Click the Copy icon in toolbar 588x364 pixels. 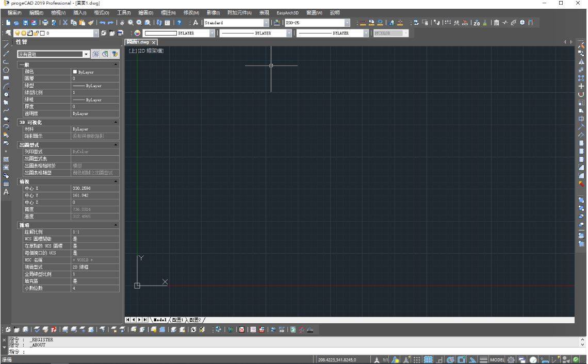coord(74,23)
